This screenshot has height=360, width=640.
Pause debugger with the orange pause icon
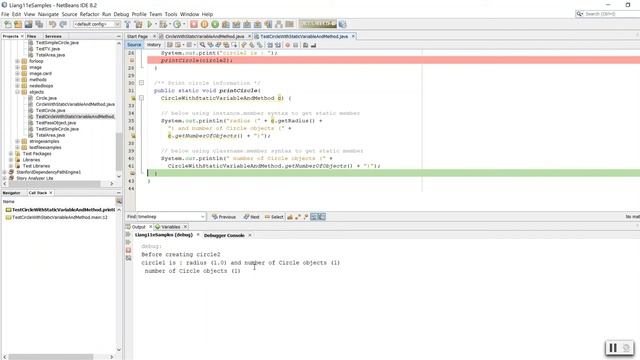click(x=204, y=24)
